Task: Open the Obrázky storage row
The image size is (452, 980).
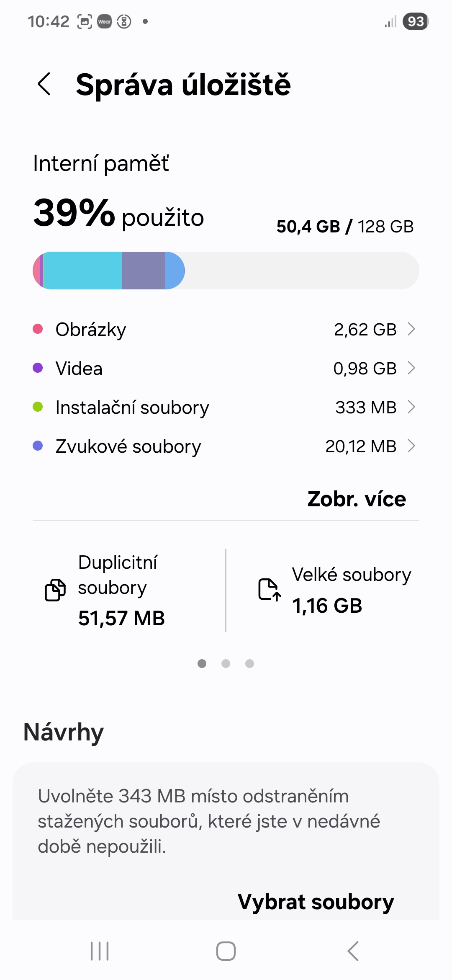Action: tap(209, 330)
